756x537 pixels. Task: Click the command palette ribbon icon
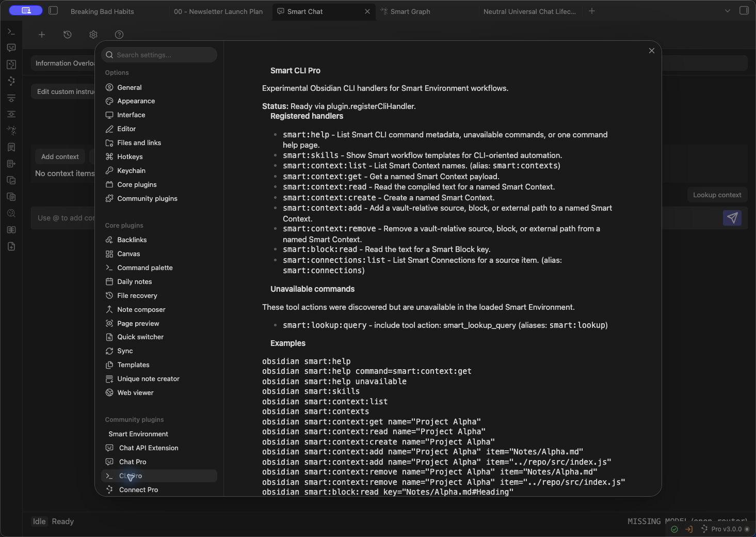(11, 31)
